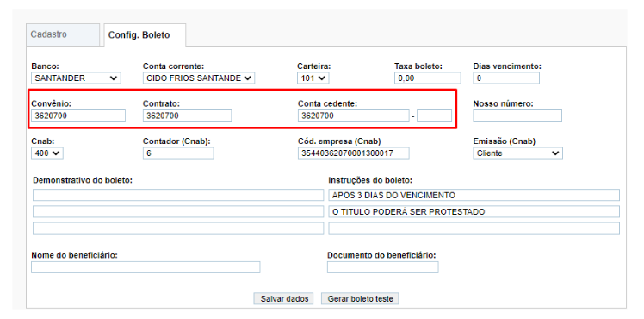Select the Config. Boleto tab

144,35
